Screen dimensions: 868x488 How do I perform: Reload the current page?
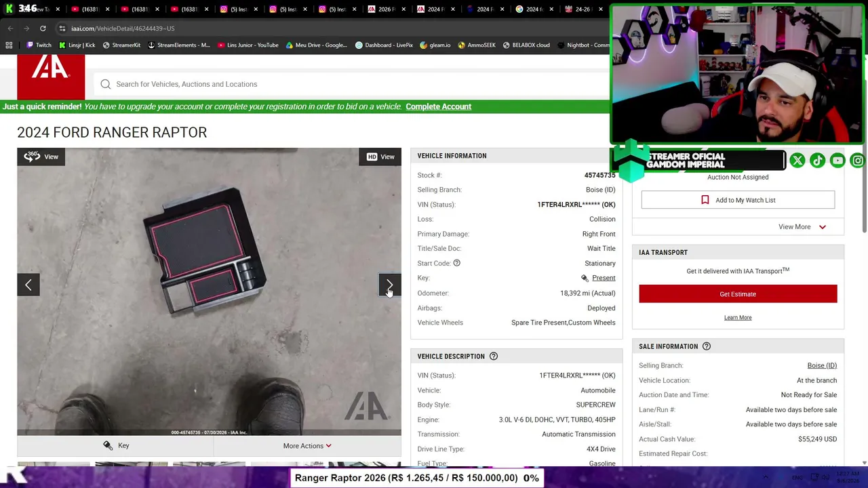click(x=43, y=28)
